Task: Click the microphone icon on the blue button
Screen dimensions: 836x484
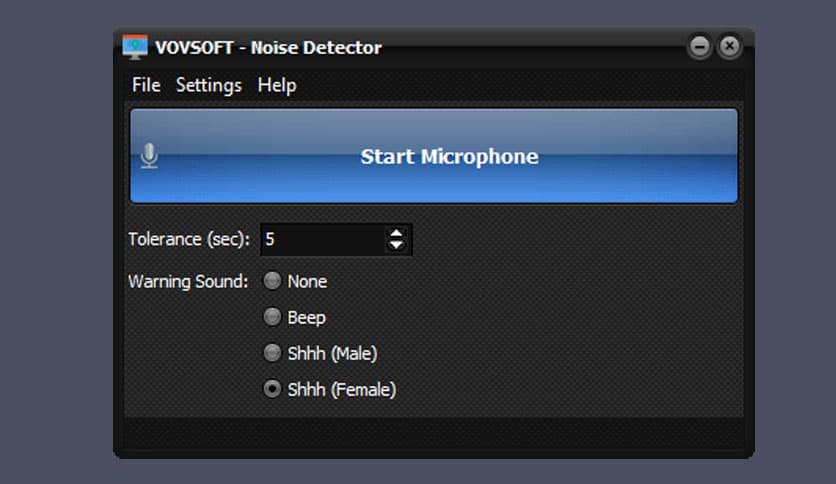Action: pyautogui.click(x=149, y=156)
